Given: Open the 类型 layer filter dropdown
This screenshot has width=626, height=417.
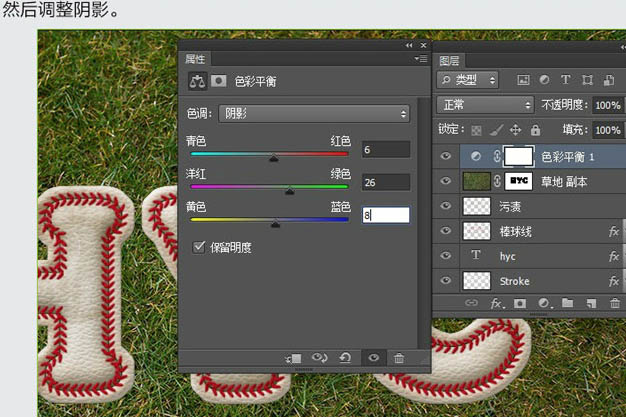Looking at the screenshot, I should (468, 80).
